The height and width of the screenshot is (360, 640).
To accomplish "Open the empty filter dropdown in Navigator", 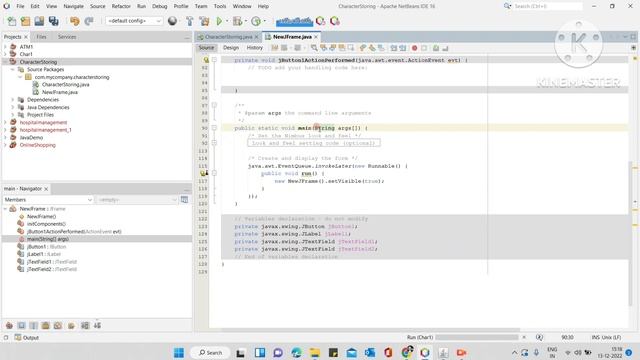I will point(137,200).
